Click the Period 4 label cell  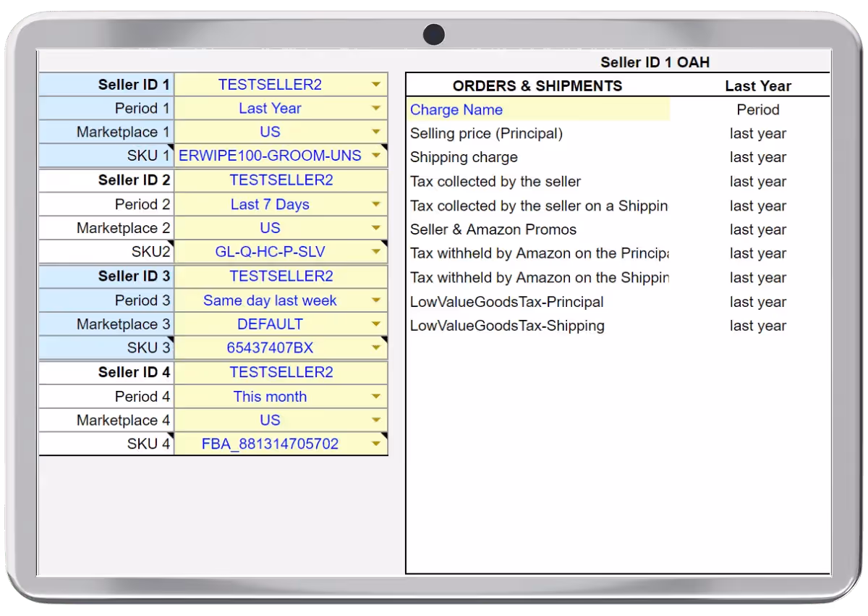click(106, 397)
